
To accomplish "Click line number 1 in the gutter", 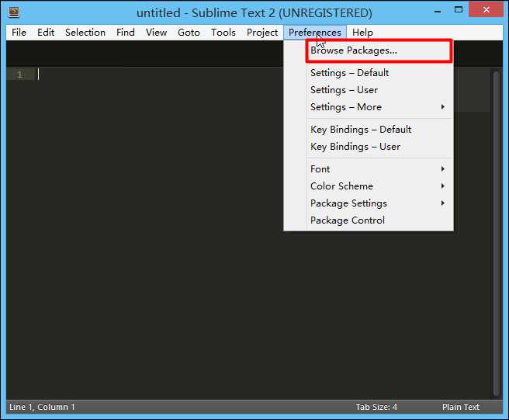I will pyautogui.click(x=20, y=75).
